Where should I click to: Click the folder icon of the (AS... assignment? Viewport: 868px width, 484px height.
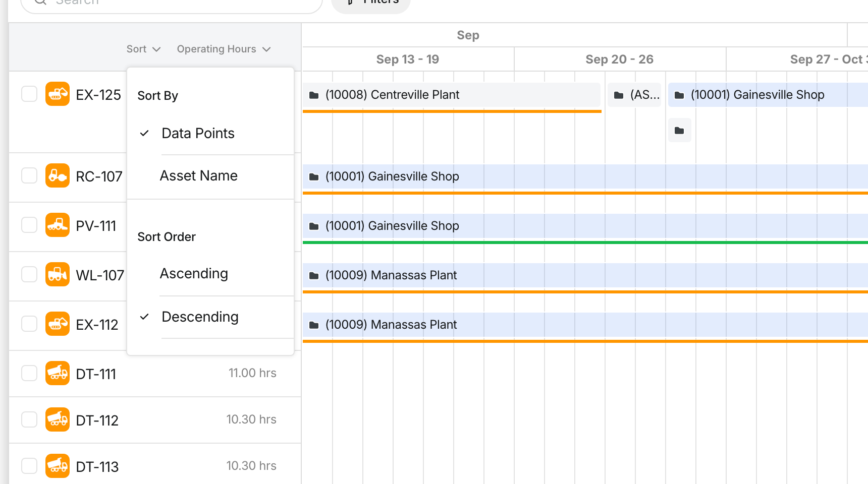pyautogui.click(x=619, y=95)
